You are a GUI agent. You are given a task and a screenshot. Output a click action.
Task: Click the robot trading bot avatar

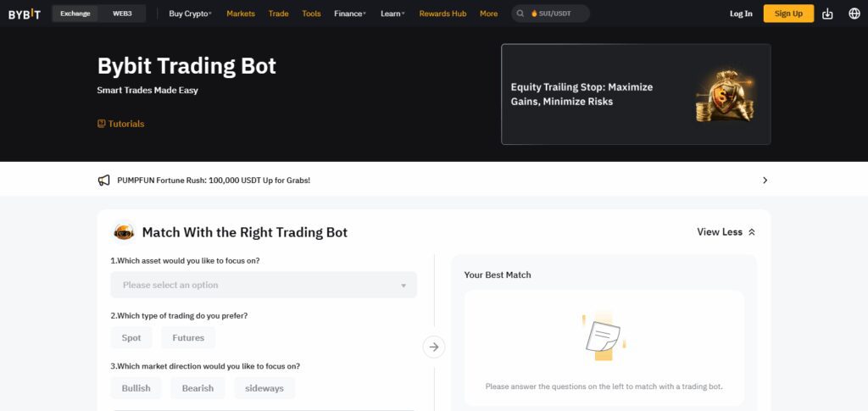124,232
